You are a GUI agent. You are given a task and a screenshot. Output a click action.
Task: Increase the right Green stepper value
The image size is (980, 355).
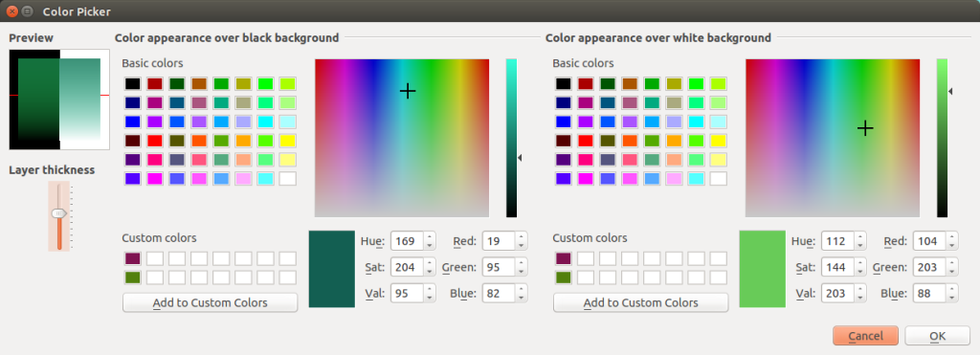pos(952,263)
